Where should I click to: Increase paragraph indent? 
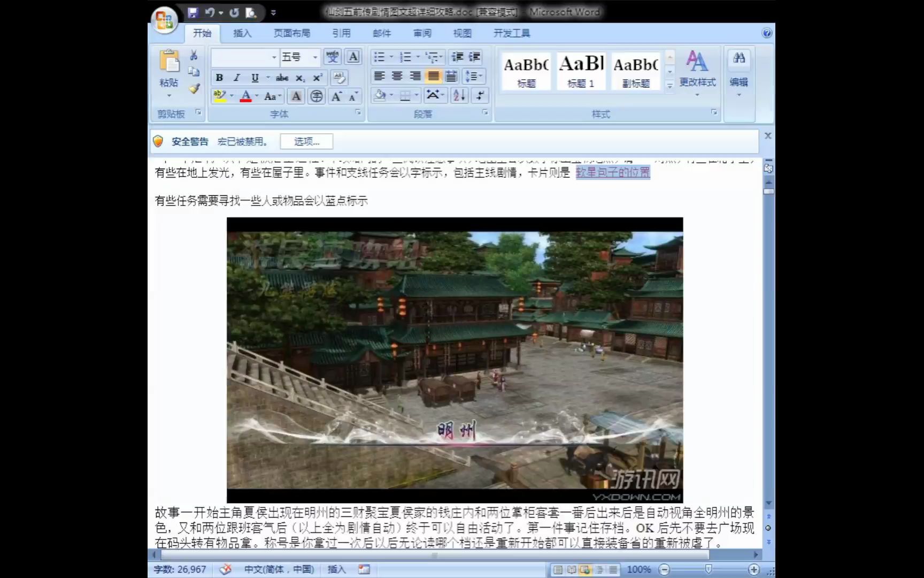pyautogui.click(x=474, y=57)
